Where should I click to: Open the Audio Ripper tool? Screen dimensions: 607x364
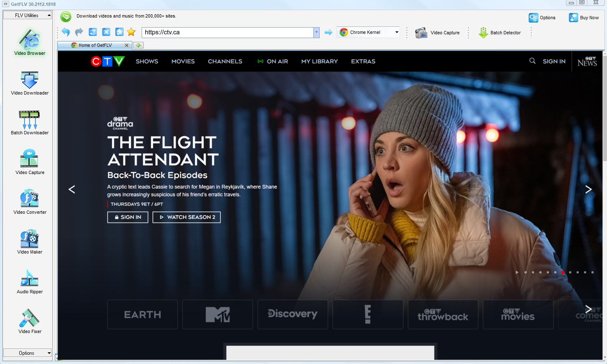[x=30, y=281]
